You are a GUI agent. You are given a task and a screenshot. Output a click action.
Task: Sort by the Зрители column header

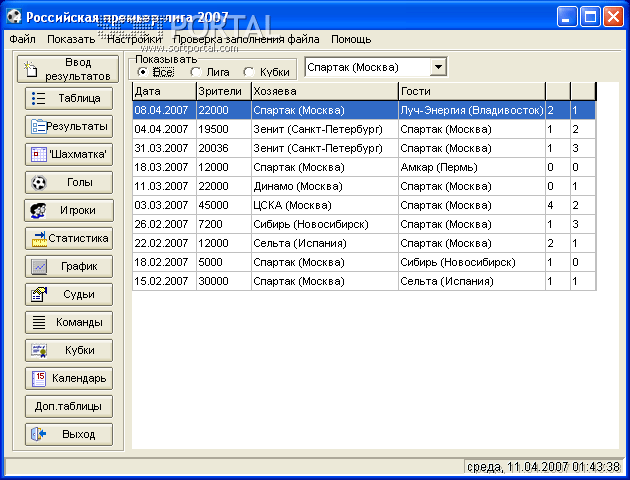coord(224,91)
